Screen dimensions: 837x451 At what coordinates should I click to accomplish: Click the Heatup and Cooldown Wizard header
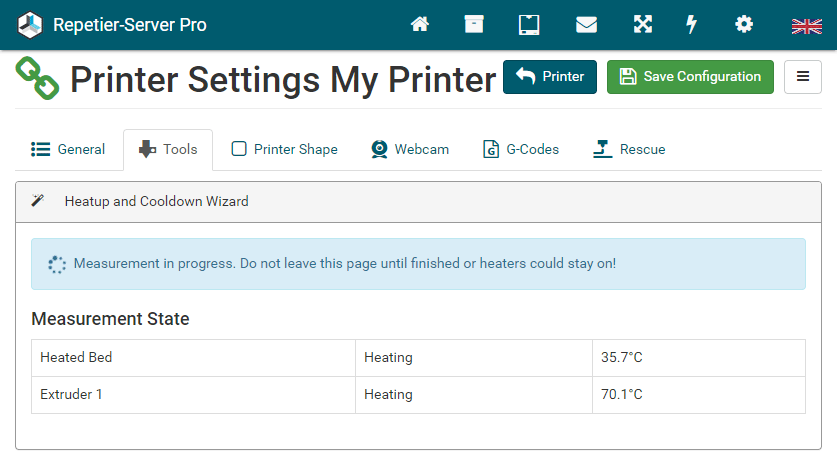(x=156, y=202)
